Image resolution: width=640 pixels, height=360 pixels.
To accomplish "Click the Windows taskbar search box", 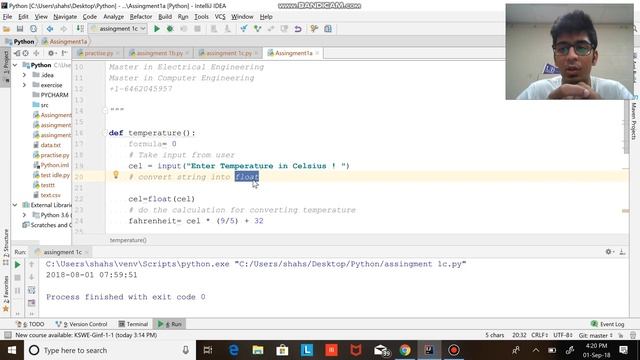I will pyautogui.click(x=110, y=350).
